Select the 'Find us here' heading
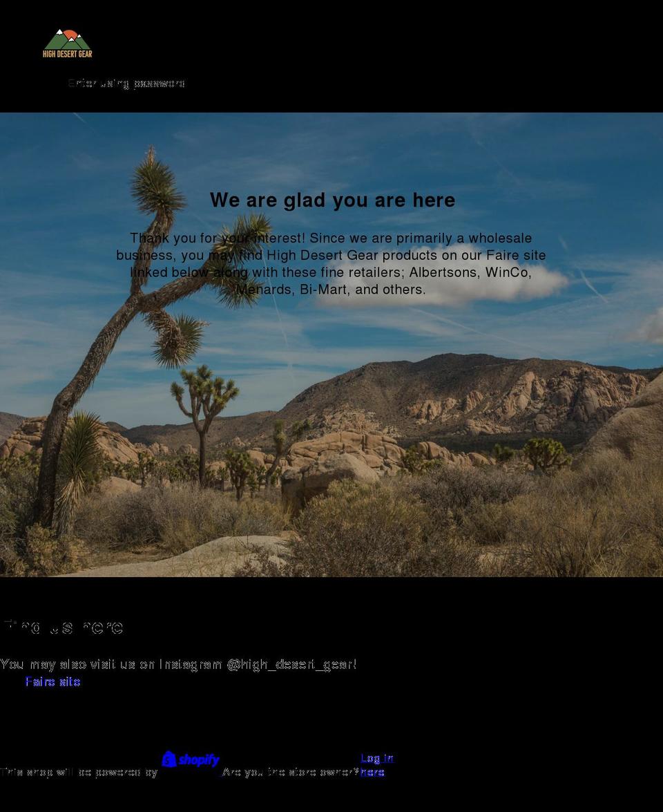The image size is (663, 812). coord(63,627)
